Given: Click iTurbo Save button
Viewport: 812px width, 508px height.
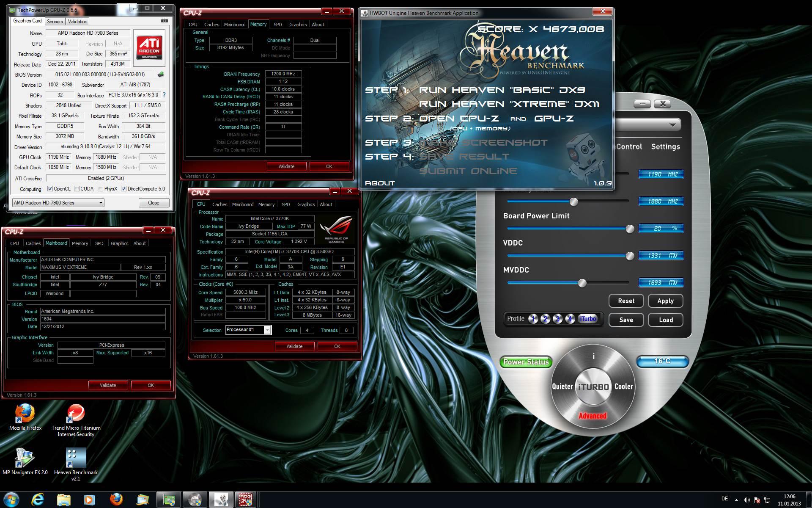Looking at the screenshot, I should click(x=626, y=320).
